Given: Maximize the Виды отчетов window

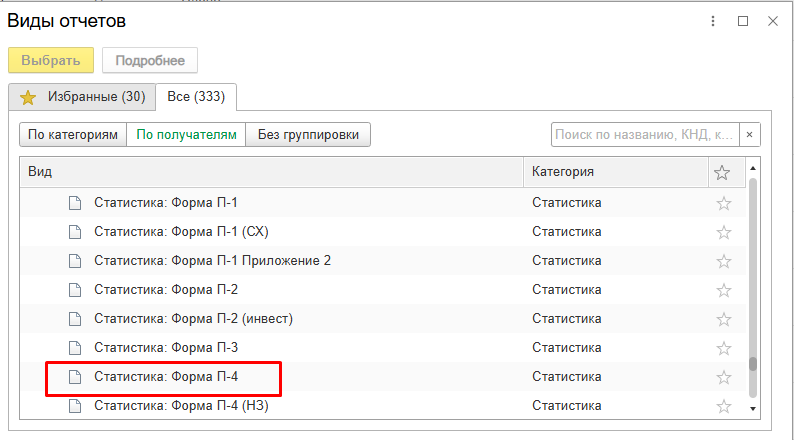Looking at the screenshot, I should coord(743,21).
